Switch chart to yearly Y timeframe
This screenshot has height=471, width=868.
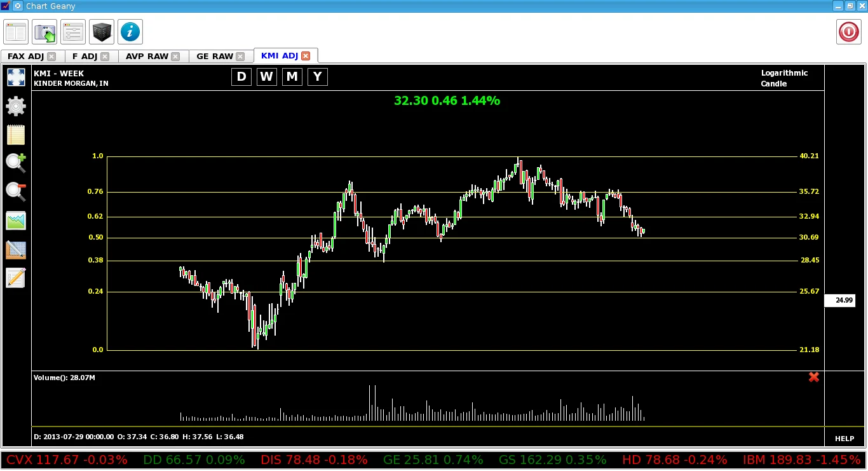pos(318,77)
